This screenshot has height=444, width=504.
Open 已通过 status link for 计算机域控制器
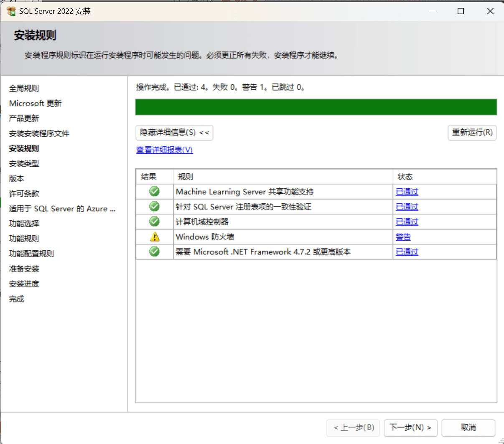[407, 222]
